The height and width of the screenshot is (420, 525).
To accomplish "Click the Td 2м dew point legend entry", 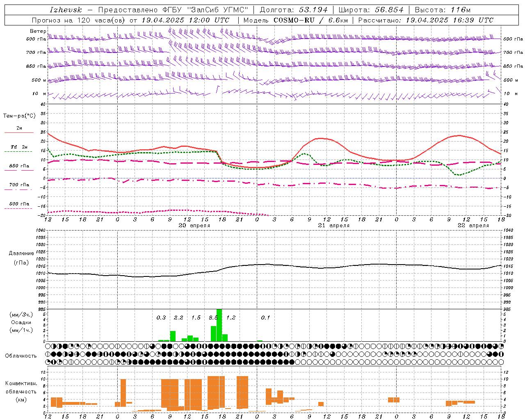I will coord(19,147).
